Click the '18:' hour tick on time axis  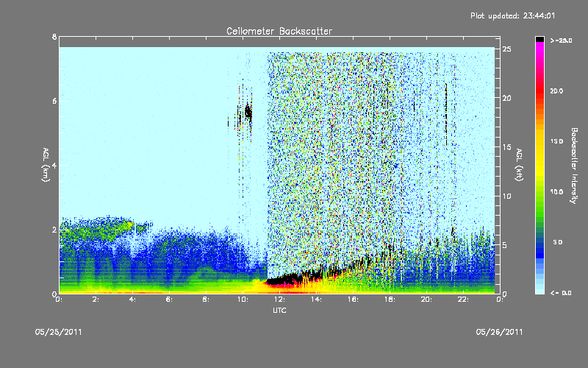click(390, 300)
